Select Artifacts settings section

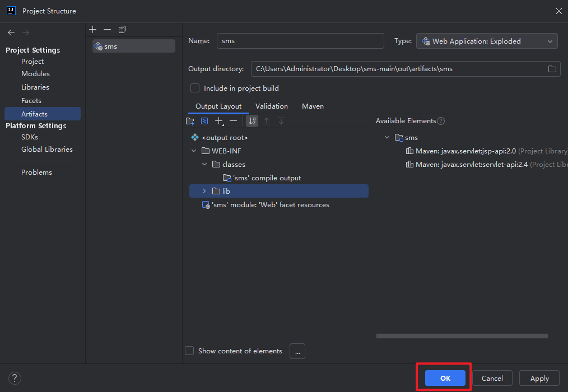tap(43, 114)
